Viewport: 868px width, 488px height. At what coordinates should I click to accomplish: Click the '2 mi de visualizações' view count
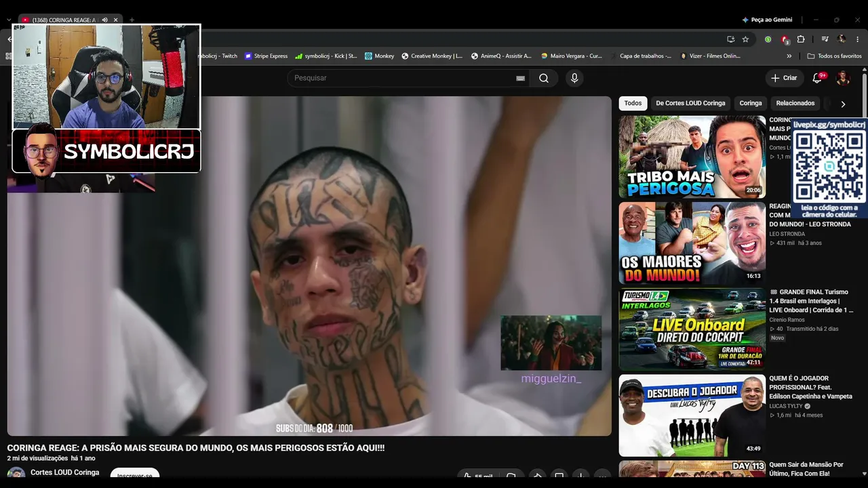click(x=37, y=459)
